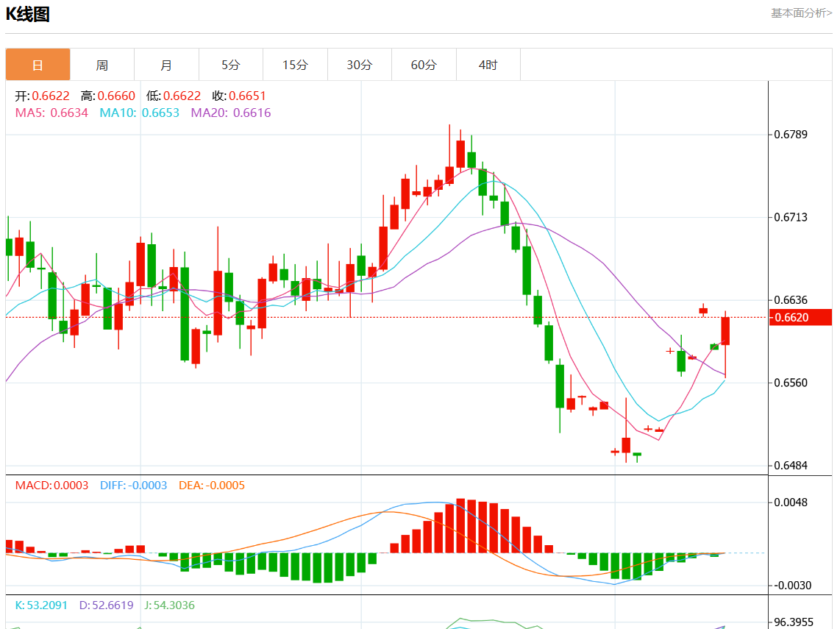The width and height of the screenshot is (840, 629).
Task: Click the MA10 indicator label
Action: (139, 113)
